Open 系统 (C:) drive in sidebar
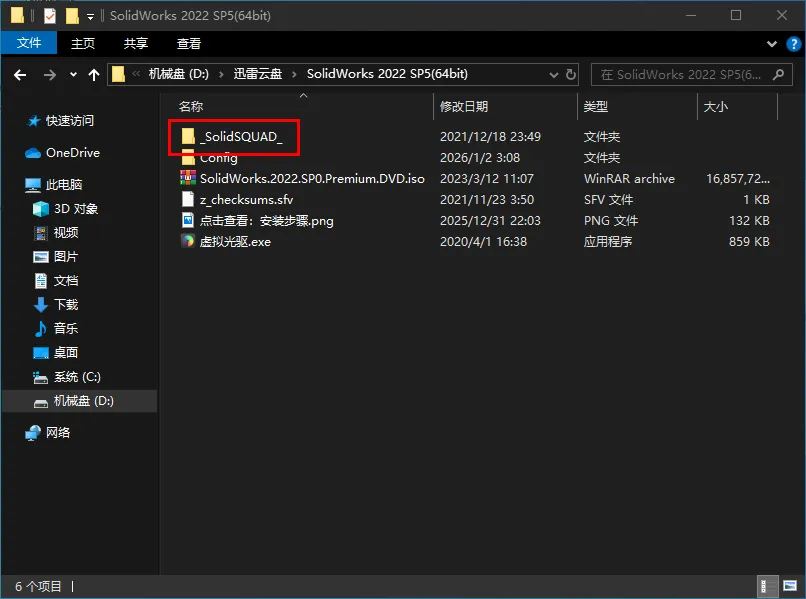 click(x=77, y=377)
